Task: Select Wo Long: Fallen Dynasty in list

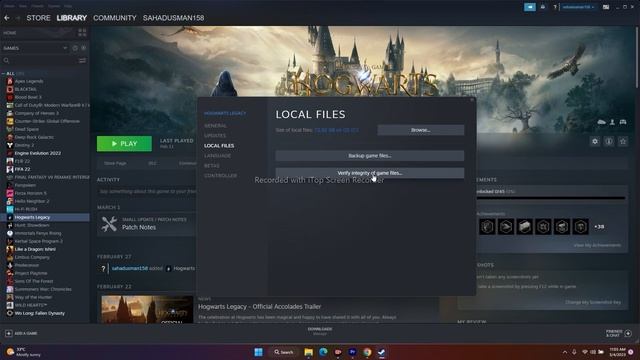Action: tap(40, 313)
